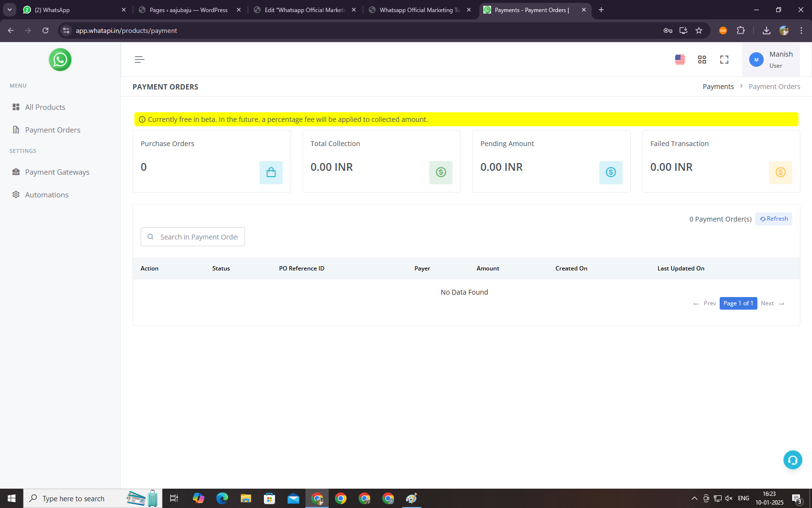The image size is (812, 508).
Task: Open Automations settings
Action: (x=46, y=194)
